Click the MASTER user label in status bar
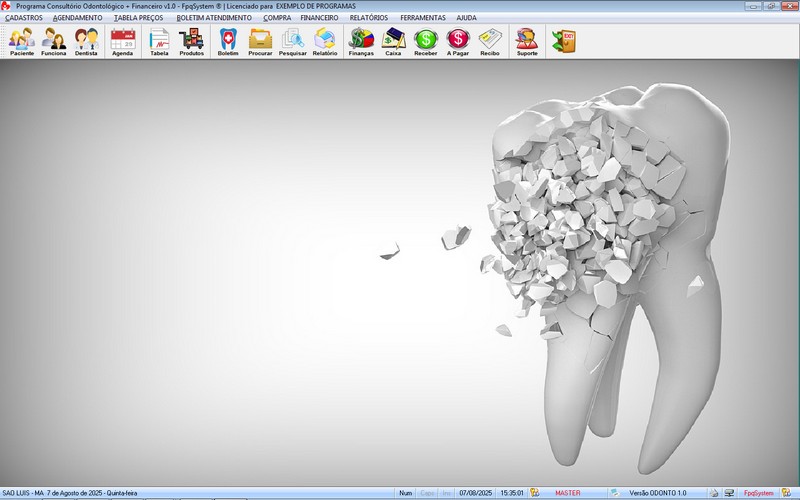This screenshot has width=800, height=500. [567, 493]
